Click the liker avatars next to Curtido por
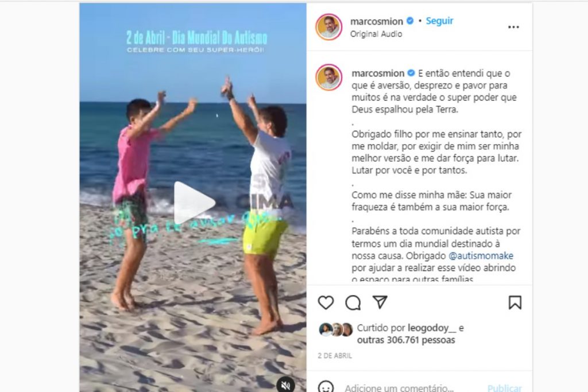588x392 pixels. (335, 329)
